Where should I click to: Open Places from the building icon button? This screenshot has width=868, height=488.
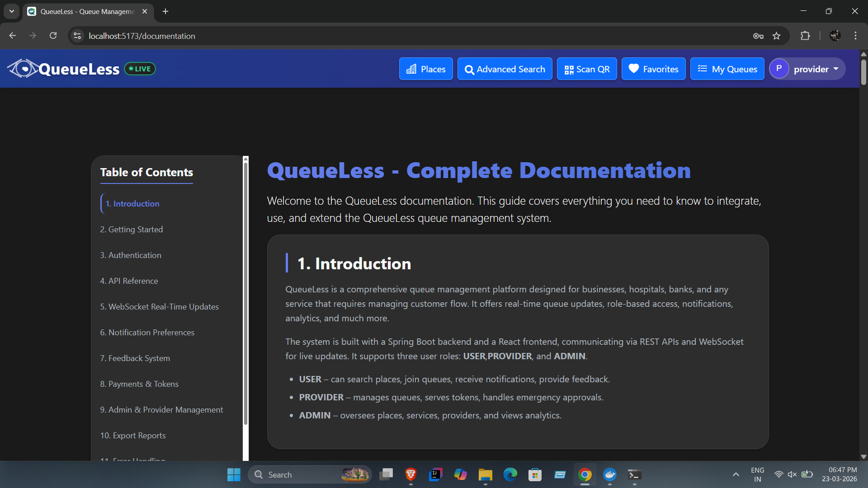click(x=426, y=69)
